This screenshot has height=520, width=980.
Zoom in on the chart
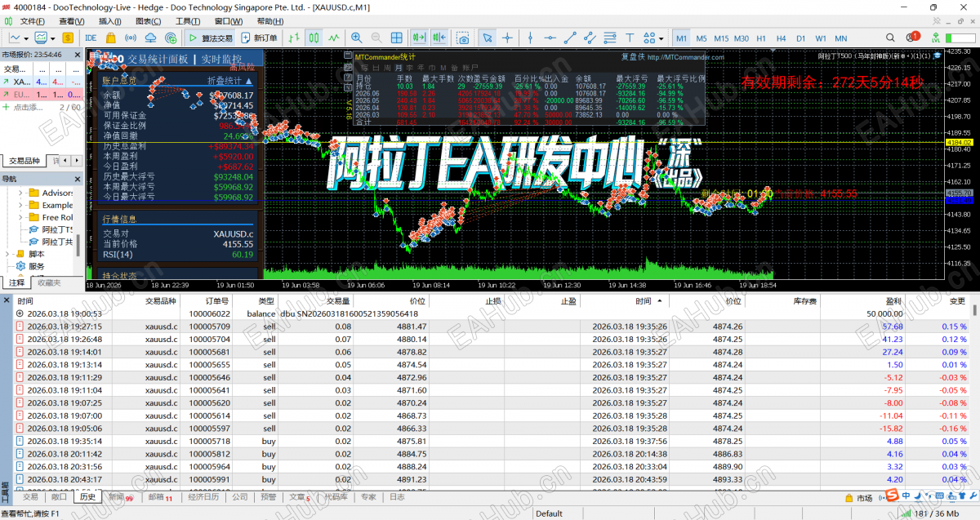coord(356,38)
